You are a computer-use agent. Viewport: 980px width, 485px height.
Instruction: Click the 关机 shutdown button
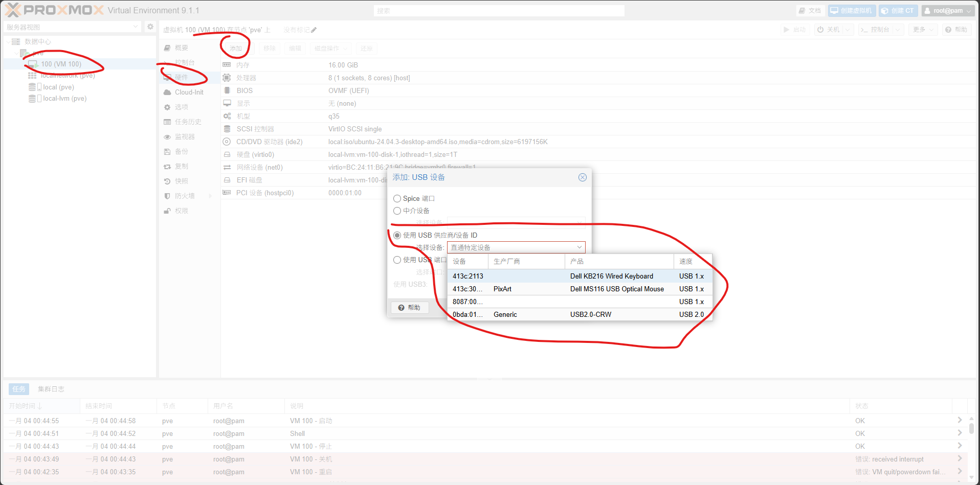(x=829, y=30)
